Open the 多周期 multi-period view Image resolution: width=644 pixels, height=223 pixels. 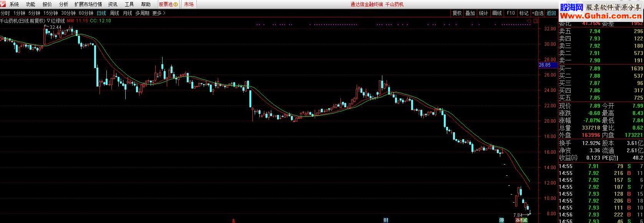click(x=142, y=13)
